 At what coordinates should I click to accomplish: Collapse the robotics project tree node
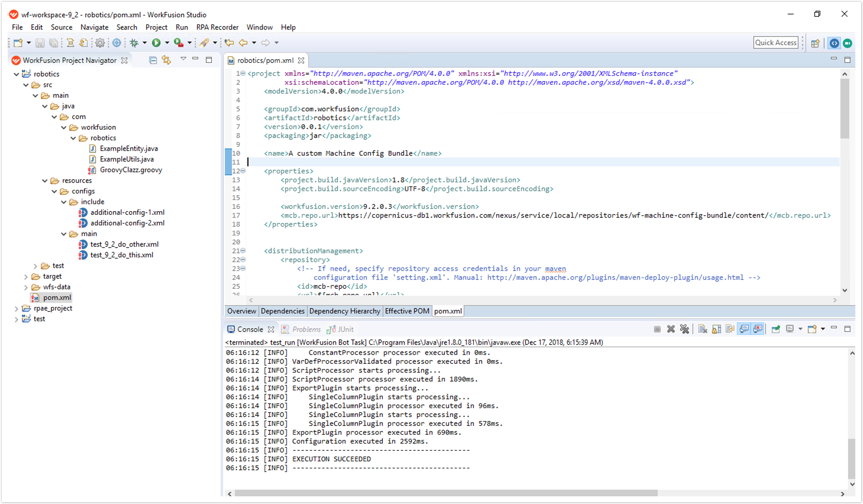click(x=16, y=74)
